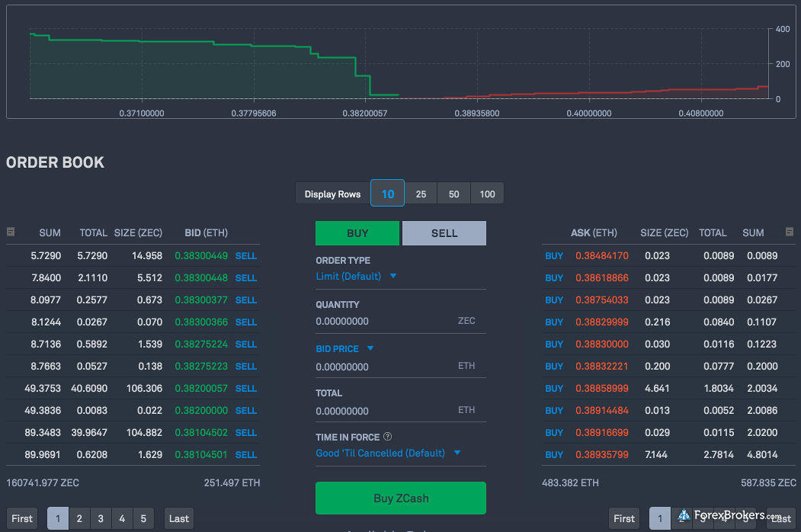Open the bid table options icon
Viewport: 801px width, 532px height.
coord(10,232)
